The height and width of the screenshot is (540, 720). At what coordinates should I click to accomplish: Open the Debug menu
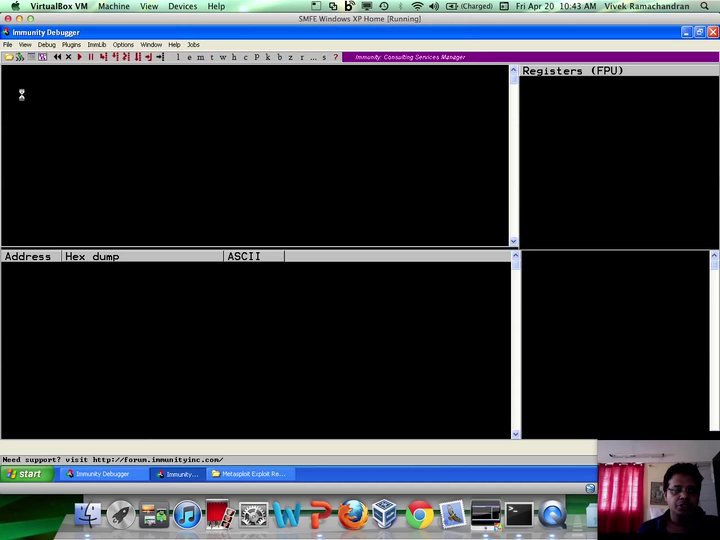point(46,45)
